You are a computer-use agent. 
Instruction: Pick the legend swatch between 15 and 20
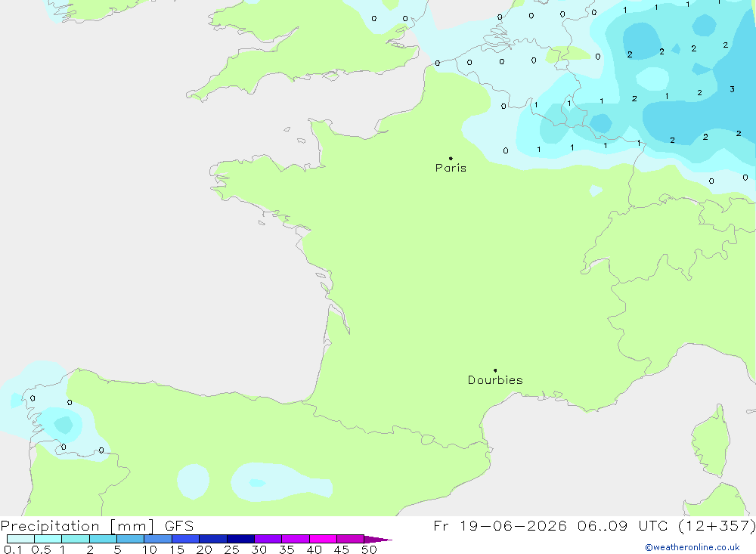(186, 539)
